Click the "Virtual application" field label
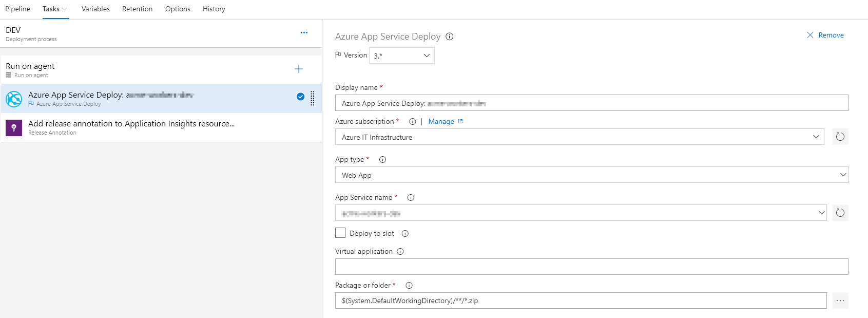The height and width of the screenshot is (318, 868). [x=364, y=252]
